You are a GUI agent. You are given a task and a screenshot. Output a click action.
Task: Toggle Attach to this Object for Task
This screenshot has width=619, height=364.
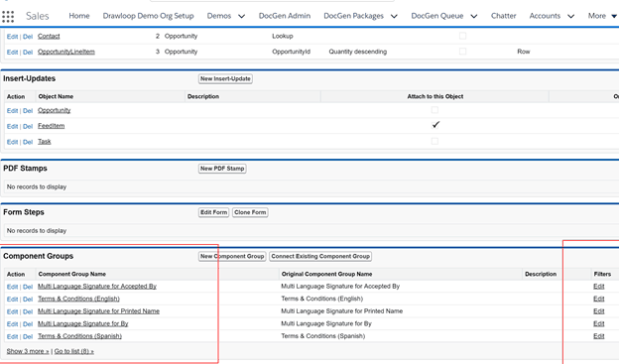pos(434,141)
